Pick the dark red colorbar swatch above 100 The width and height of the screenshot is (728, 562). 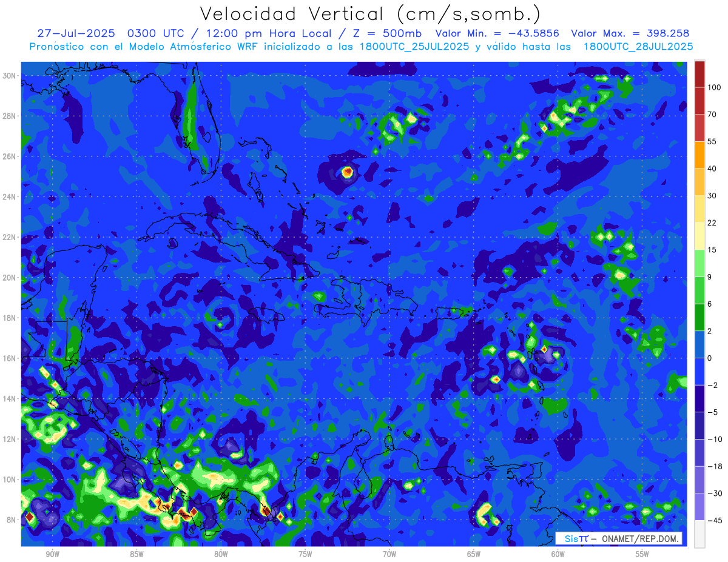coord(699,74)
